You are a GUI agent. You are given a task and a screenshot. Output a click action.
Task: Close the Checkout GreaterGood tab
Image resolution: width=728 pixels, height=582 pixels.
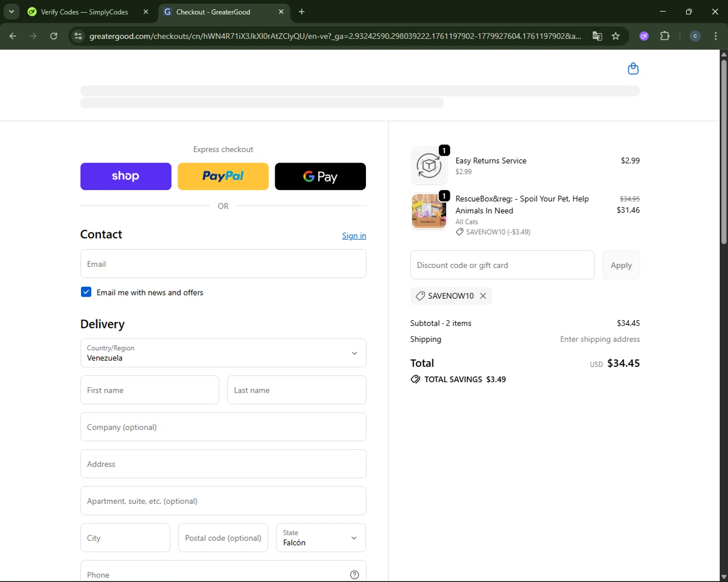281,12
